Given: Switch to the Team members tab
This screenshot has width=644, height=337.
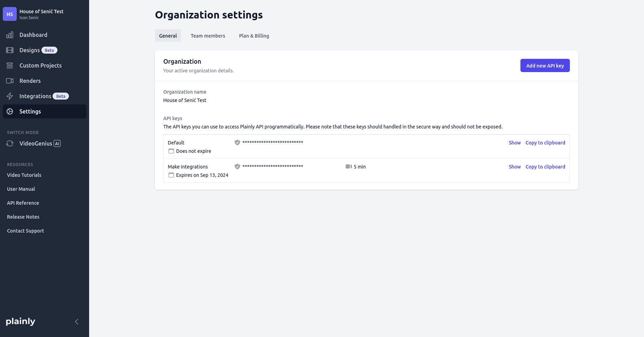Looking at the screenshot, I should point(208,36).
